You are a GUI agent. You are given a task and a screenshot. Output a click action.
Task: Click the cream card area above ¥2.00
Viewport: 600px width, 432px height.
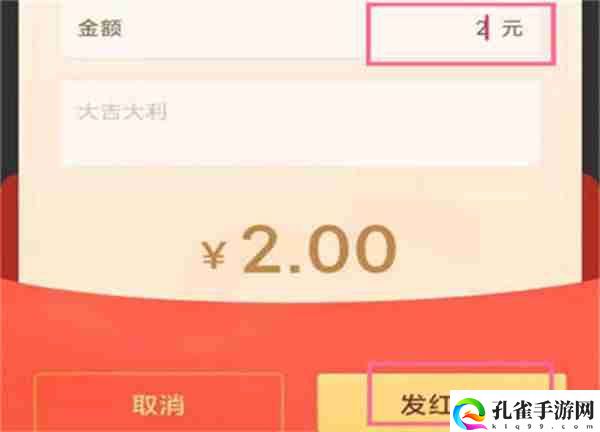(x=300, y=195)
